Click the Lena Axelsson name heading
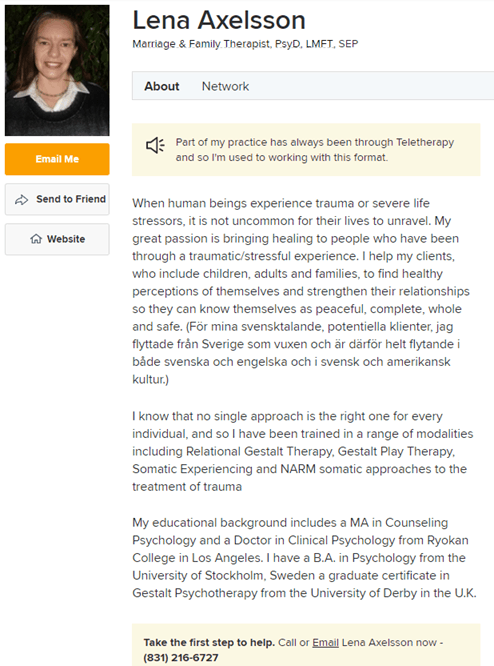 pyautogui.click(x=219, y=20)
